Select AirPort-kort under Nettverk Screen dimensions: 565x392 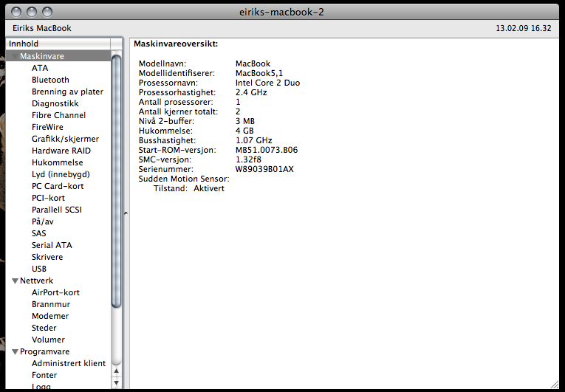pyautogui.click(x=55, y=292)
